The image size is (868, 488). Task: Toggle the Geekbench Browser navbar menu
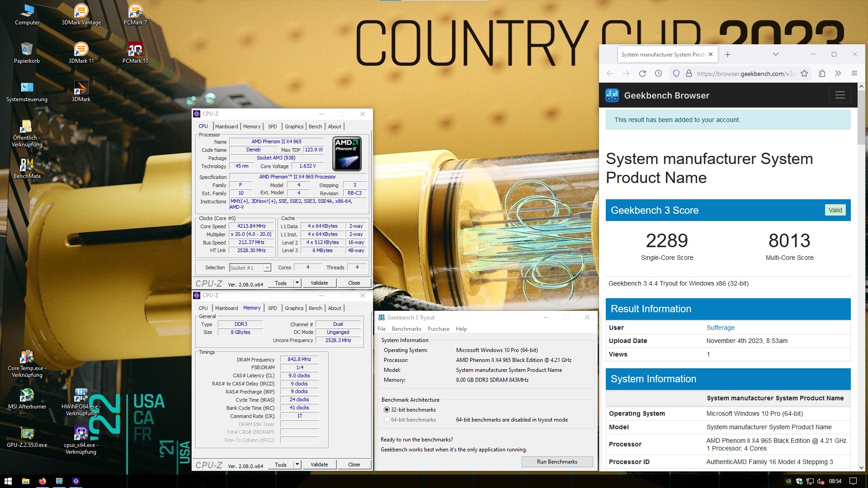(x=840, y=95)
